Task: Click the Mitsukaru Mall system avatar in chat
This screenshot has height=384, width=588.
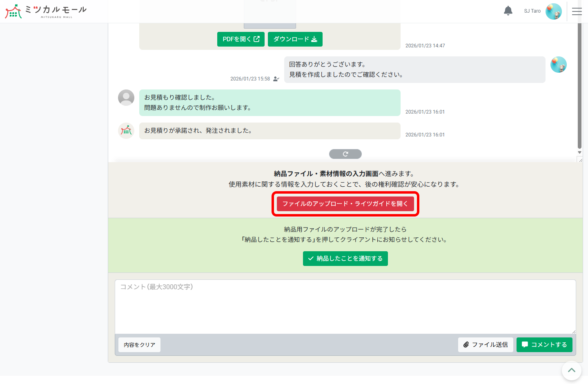Action: 126,131
